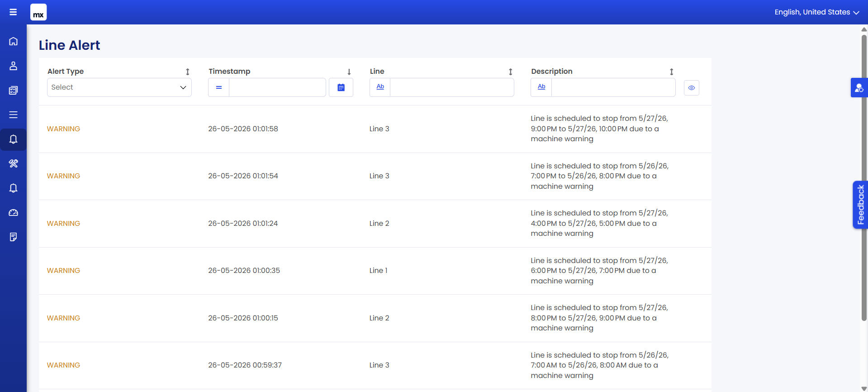Sort by Timestamp column arrow
The height and width of the screenshot is (392, 868).
[349, 72]
